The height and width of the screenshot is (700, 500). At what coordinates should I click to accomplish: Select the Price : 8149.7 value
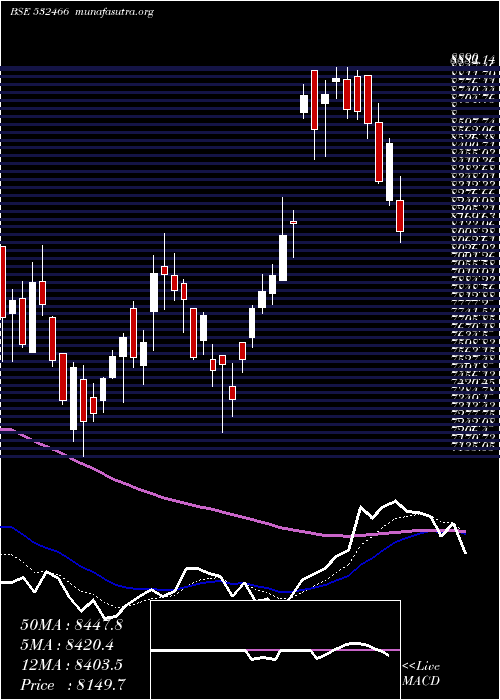tap(73, 684)
